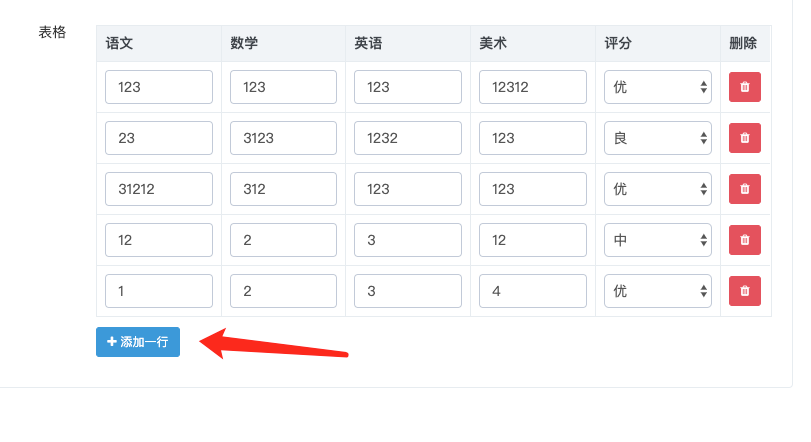Open third row 评分 dropdown
Viewport: 811px width, 442px height.
[x=657, y=189]
